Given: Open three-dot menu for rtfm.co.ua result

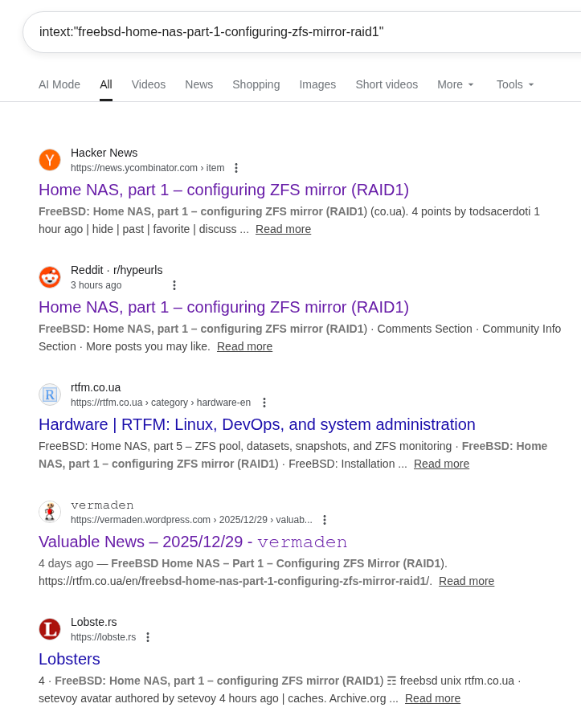Looking at the screenshot, I should coord(264,403).
